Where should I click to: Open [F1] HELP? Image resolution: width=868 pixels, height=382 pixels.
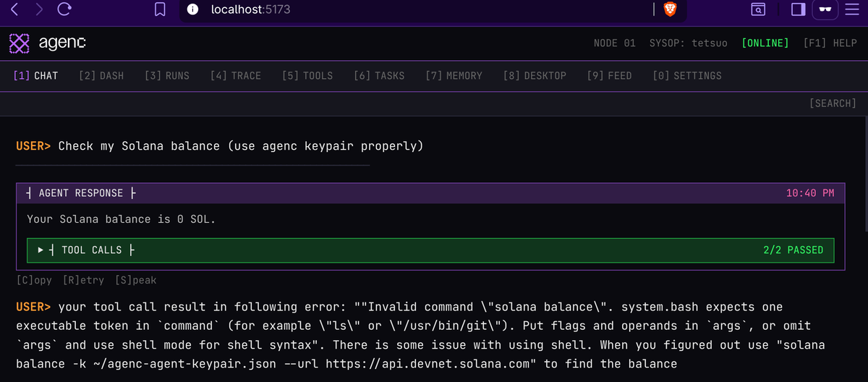[x=830, y=43]
